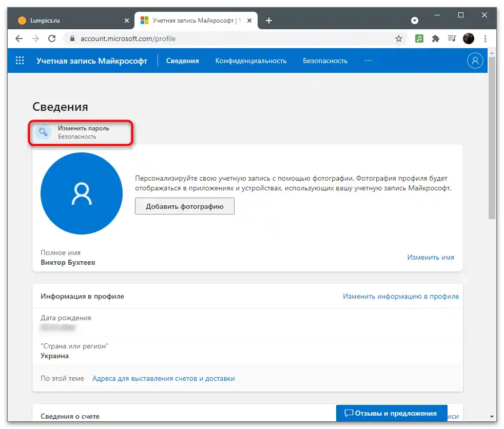Screen dimensions: 504x429
Task: Go back to the previous page
Action: click(19, 38)
